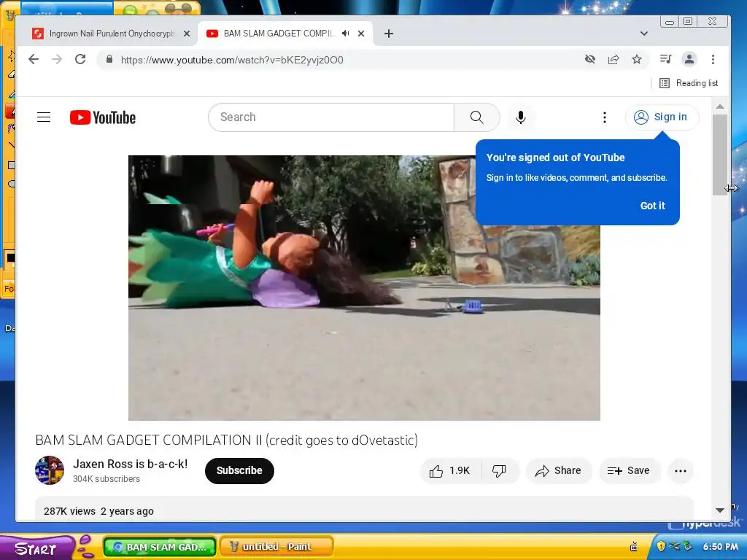
Task: Click the video player
Action: [x=364, y=287]
